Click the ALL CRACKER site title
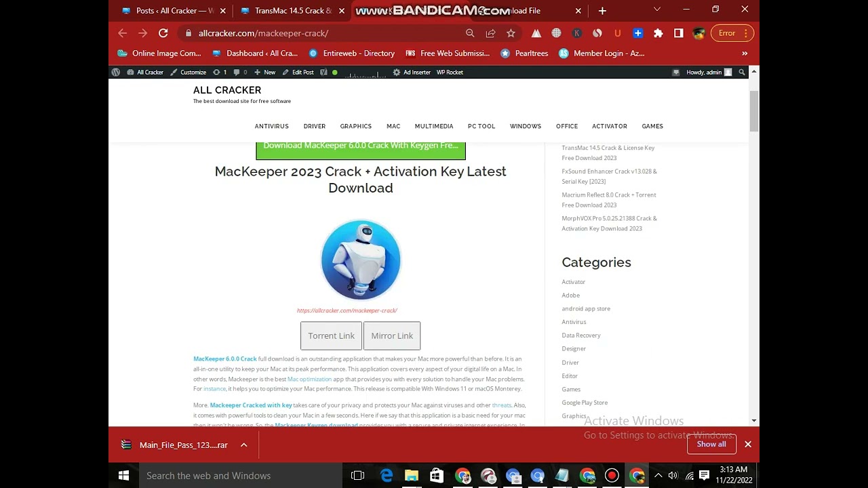The image size is (868, 488). click(x=227, y=90)
